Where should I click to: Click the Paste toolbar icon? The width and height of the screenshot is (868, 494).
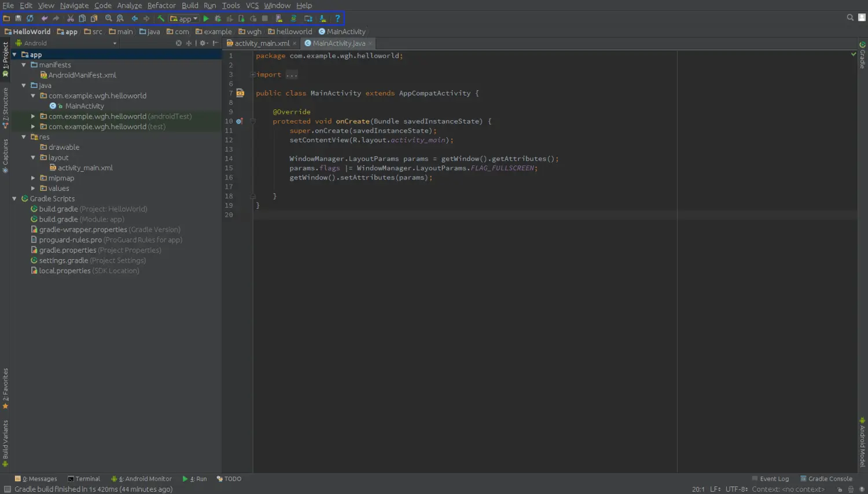(94, 19)
